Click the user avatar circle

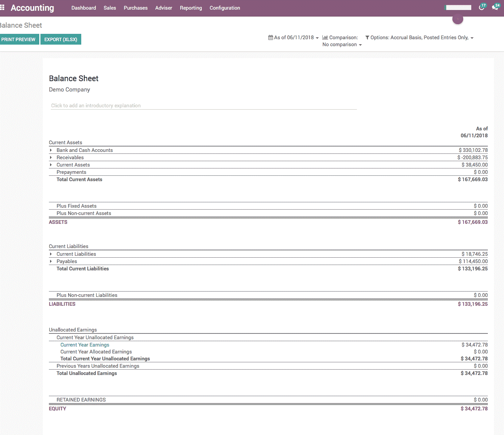(x=457, y=19)
